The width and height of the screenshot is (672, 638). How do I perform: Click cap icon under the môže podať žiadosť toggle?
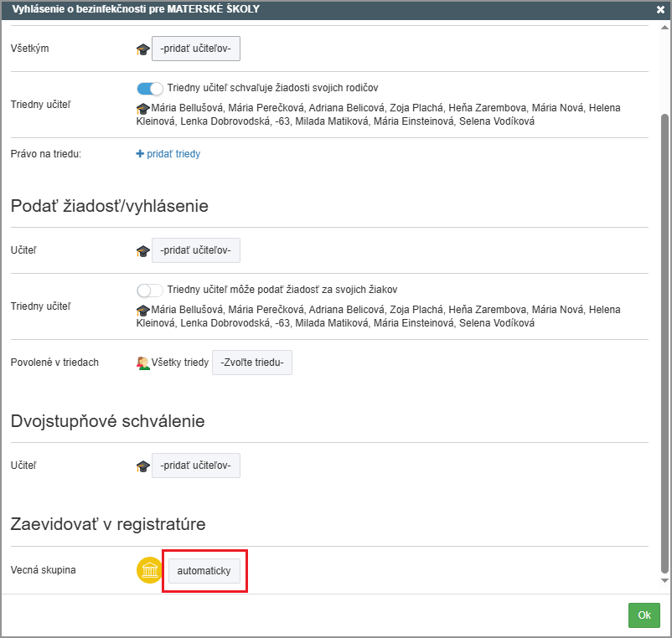[142, 311]
